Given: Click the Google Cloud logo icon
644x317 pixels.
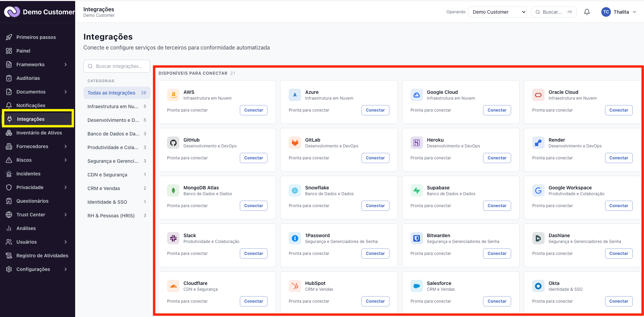Looking at the screenshot, I should (416, 95).
